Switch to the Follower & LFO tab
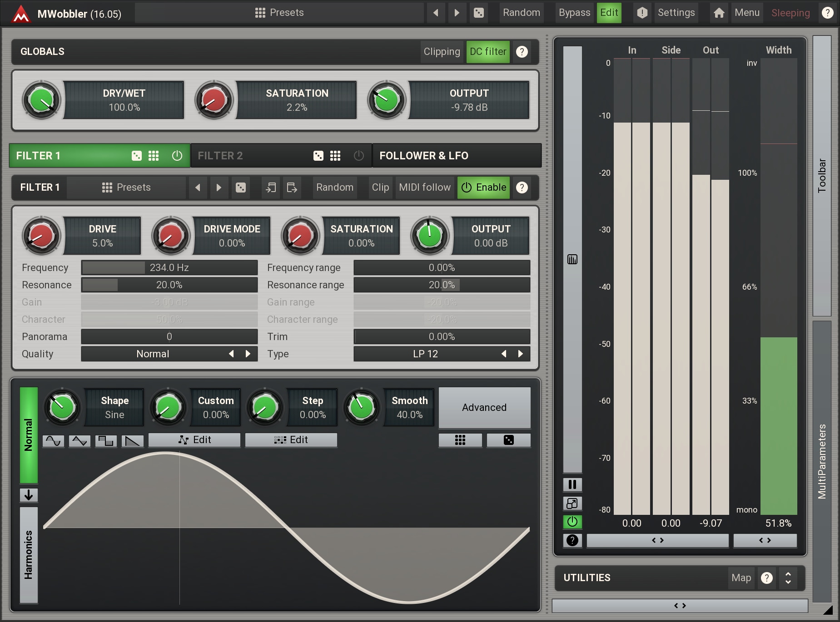 (x=457, y=156)
